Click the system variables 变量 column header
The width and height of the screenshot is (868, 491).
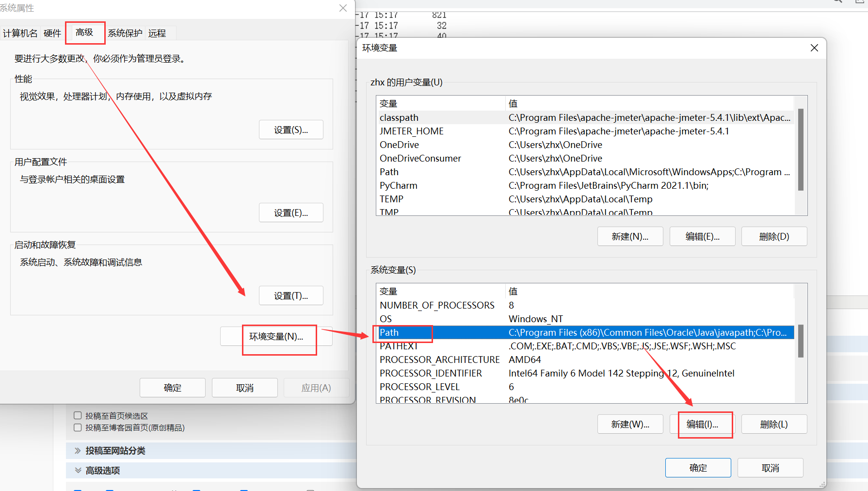[441, 291]
